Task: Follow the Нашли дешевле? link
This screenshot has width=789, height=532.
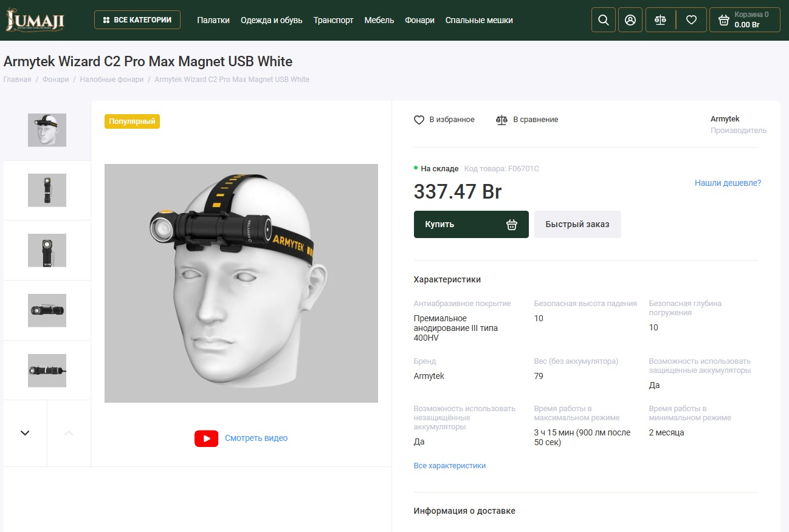Action: (x=728, y=183)
